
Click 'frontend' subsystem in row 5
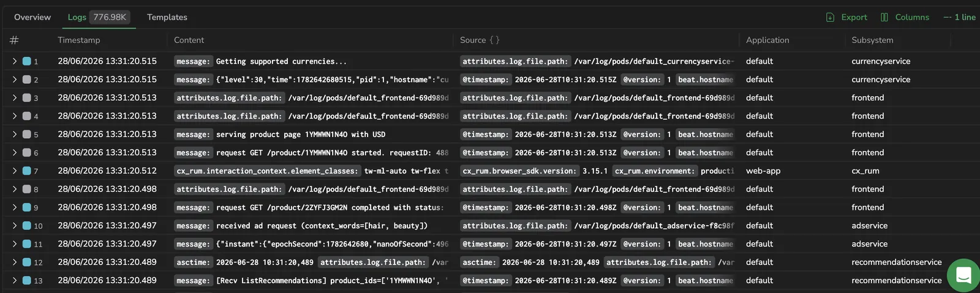pos(868,135)
